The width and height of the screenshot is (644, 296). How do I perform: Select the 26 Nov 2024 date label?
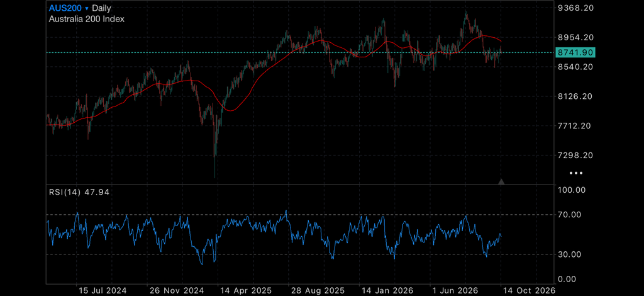(x=176, y=291)
